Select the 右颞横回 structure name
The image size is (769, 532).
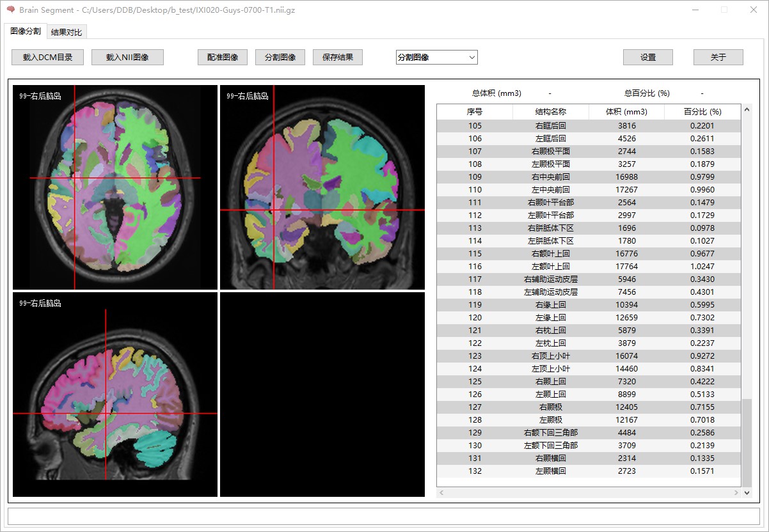coord(551,458)
